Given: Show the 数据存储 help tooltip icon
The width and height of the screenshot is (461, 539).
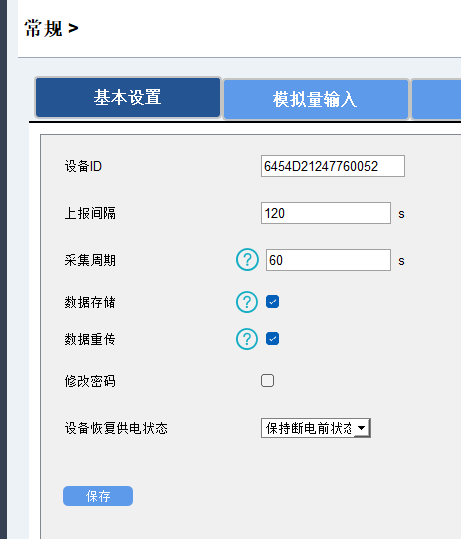Looking at the screenshot, I should [x=247, y=302].
